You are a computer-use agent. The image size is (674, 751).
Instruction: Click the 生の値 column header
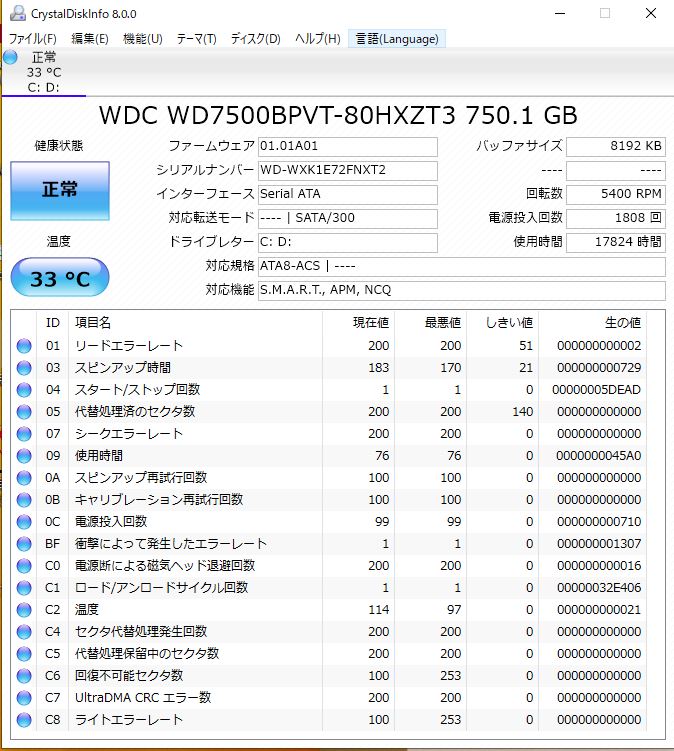pyautogui.click(x=622, y=323)
